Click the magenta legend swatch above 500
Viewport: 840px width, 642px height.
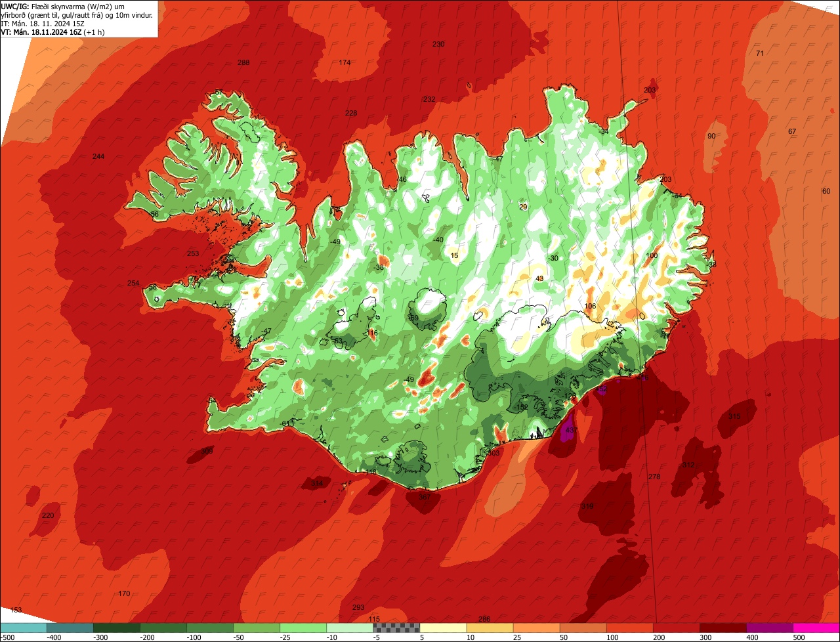[x=816, y=627]
